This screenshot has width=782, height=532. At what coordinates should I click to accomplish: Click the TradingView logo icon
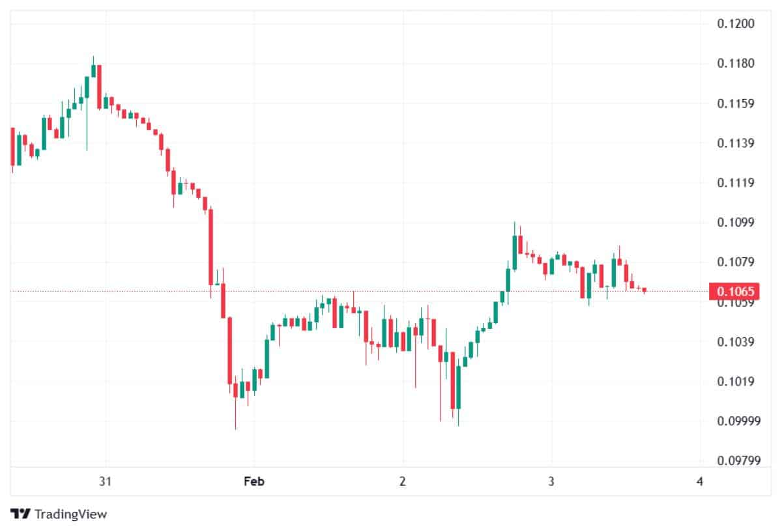21,514
